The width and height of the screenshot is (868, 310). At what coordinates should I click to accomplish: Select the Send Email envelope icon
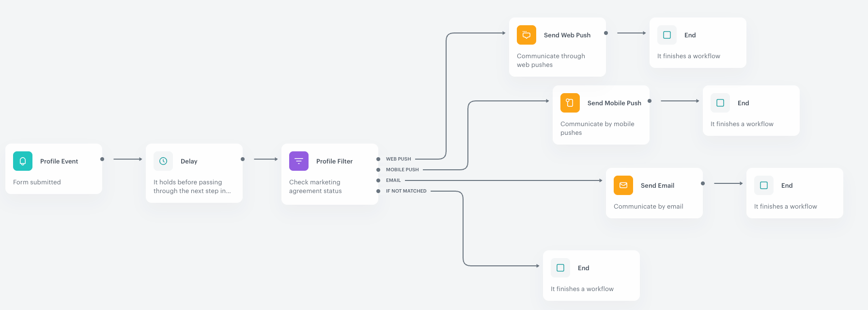[623, 185]
